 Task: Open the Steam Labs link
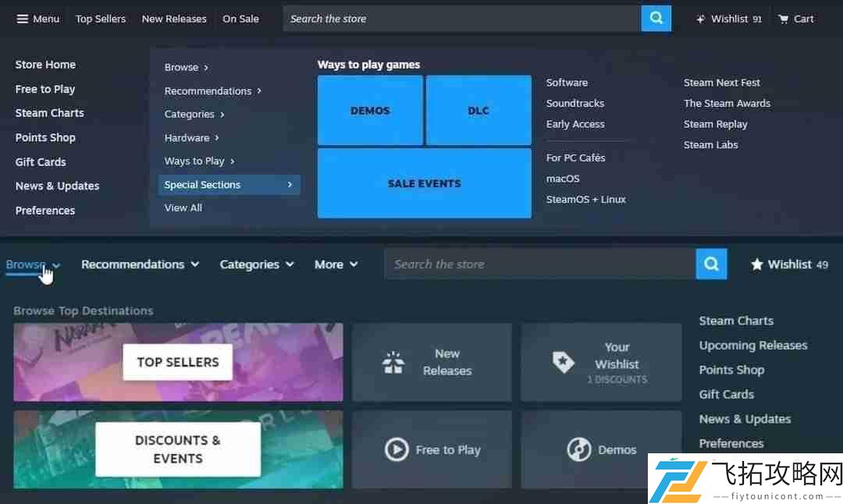[x=711, y=144]
